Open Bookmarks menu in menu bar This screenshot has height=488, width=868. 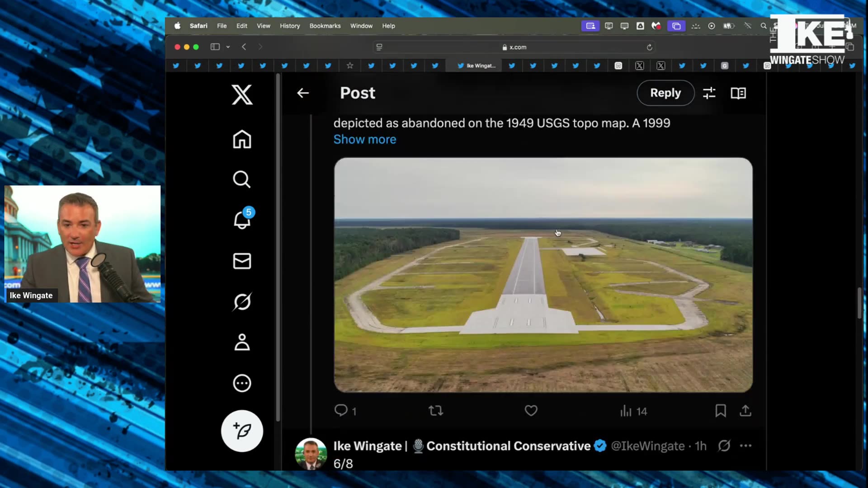(x=325, y=26)
